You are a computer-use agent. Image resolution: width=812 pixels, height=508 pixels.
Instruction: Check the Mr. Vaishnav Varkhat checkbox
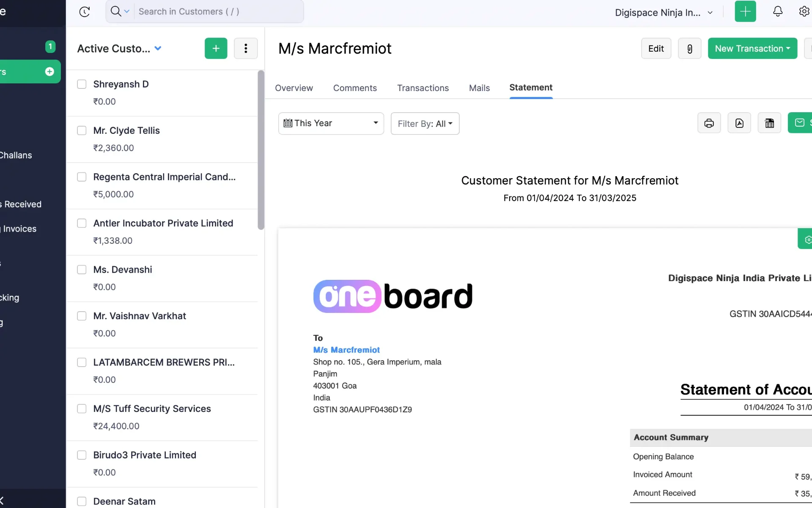82,316
